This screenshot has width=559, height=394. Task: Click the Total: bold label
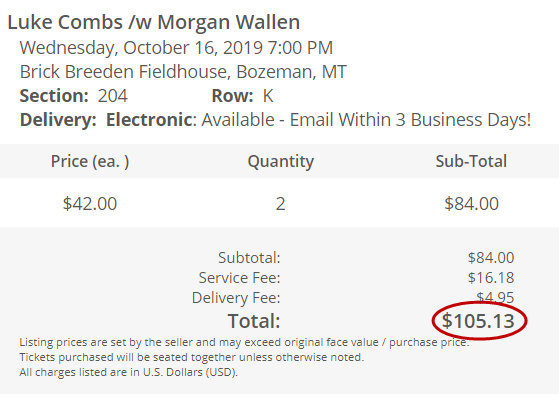tap(254, 321)
